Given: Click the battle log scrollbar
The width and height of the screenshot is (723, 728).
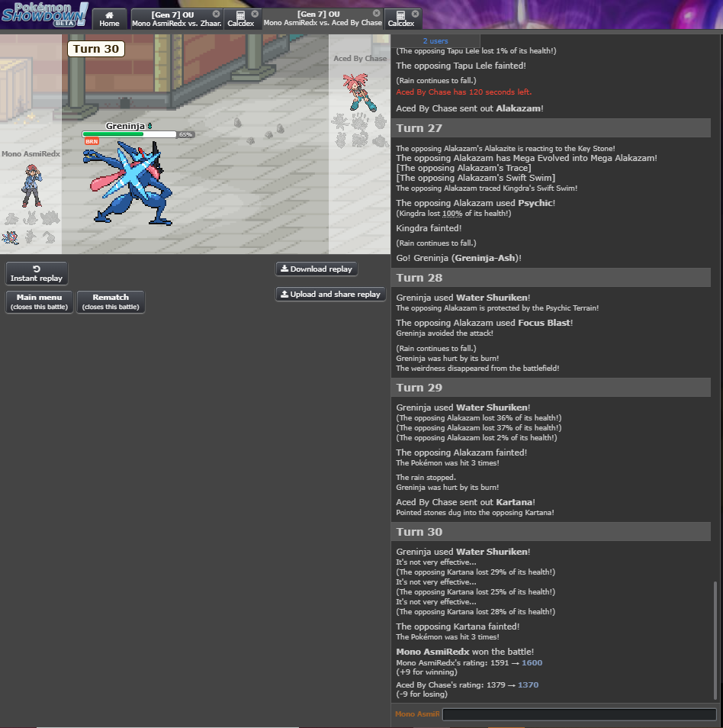Looking at the screenshot, I should point(715,640).
